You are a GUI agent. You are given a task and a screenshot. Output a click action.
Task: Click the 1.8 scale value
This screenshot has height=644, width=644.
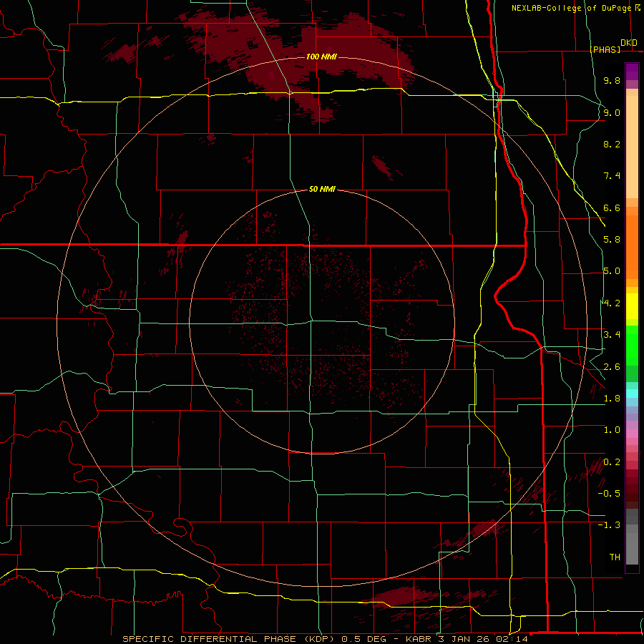[x=612, y=399]
